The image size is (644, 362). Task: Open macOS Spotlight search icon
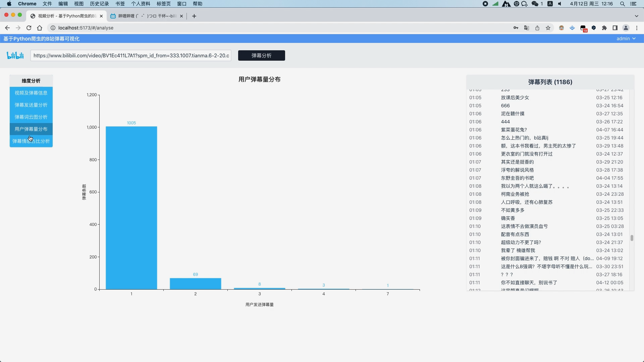(623, 4)
